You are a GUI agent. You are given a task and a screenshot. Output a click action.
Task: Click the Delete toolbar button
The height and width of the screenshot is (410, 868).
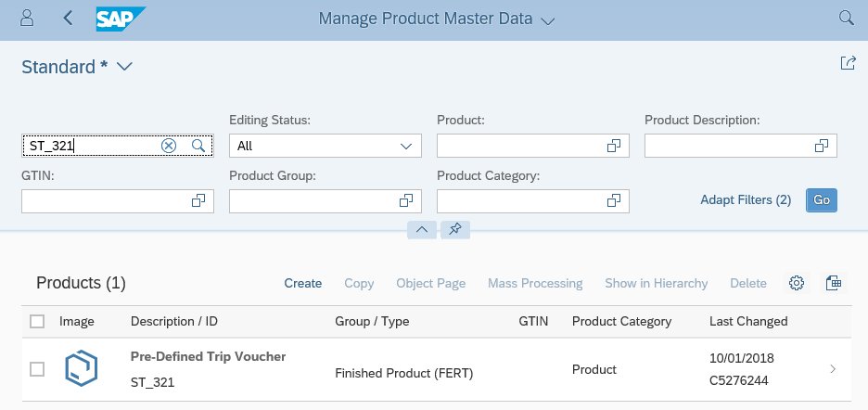click(x=747, y=283)
